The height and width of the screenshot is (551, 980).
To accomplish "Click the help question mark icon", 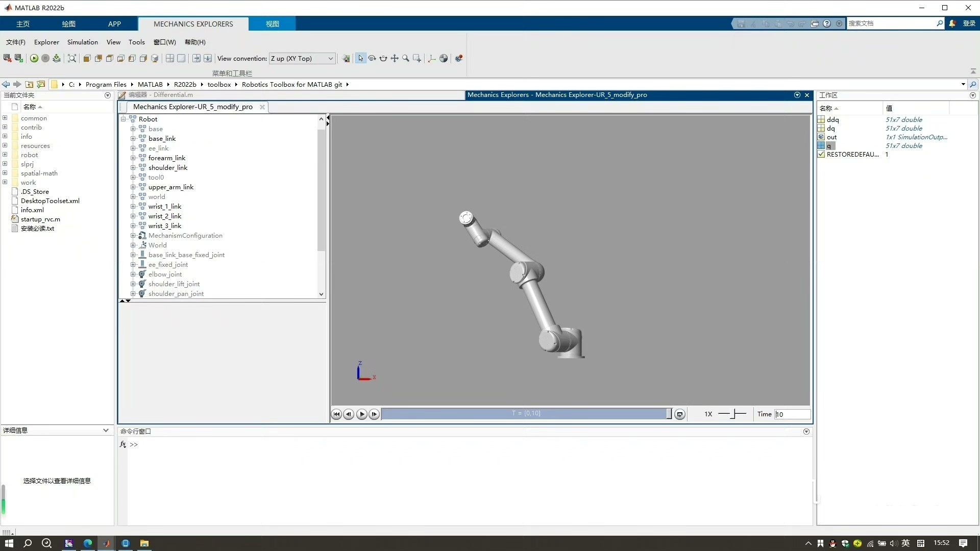I will [827, 23].
